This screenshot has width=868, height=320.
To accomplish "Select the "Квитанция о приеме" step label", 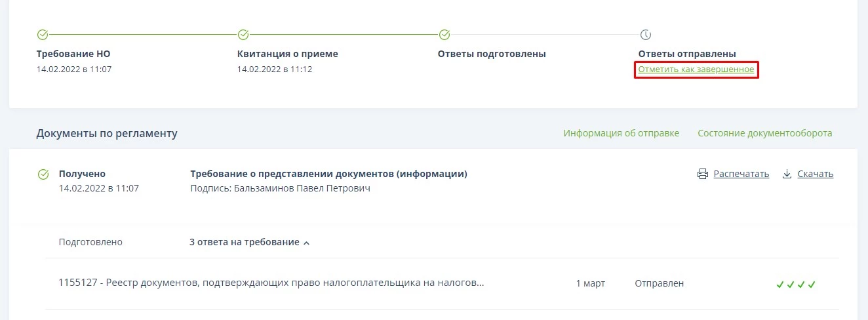I will point(287,54).
